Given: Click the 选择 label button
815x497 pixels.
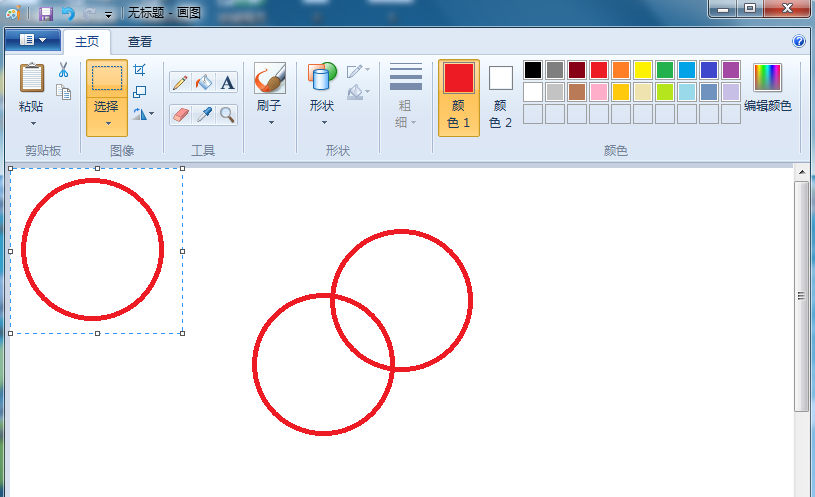Looking at the screenshot, I should pyautogui.click(x=107, y=107).
